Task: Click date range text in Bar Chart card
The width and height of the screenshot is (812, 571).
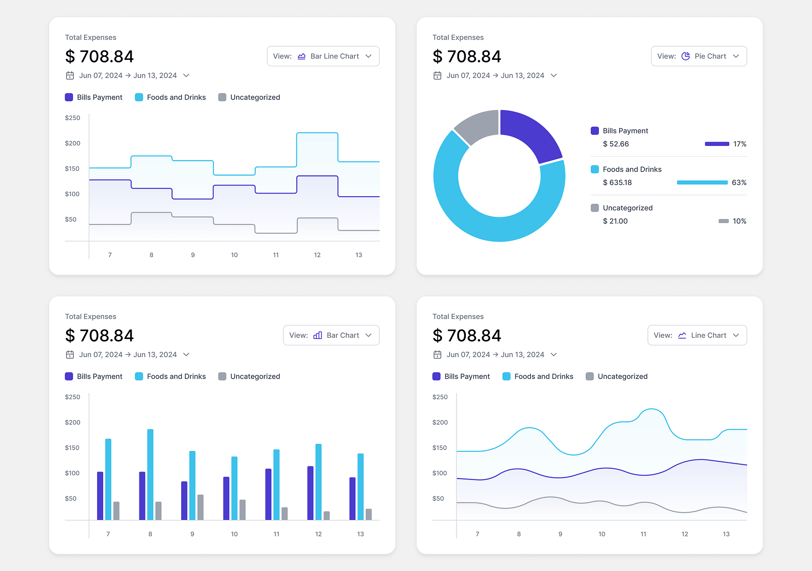Action: pyautogui.click(x=128, y=355)
